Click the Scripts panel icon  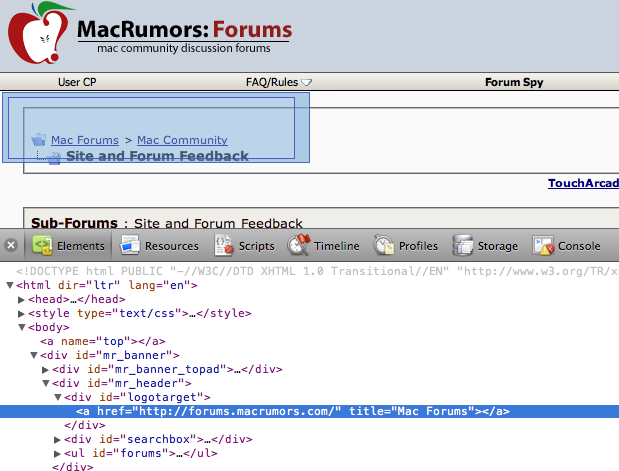click(x=224, y=246)
